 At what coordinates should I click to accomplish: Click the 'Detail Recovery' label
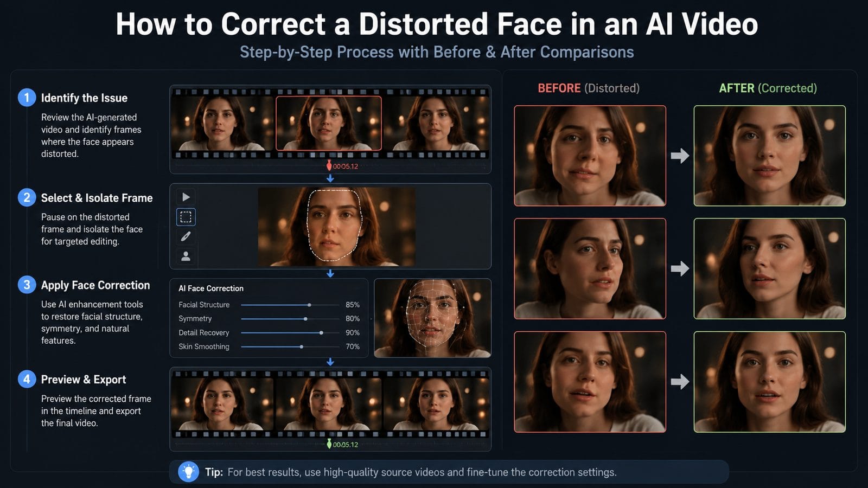click(204, 333)
